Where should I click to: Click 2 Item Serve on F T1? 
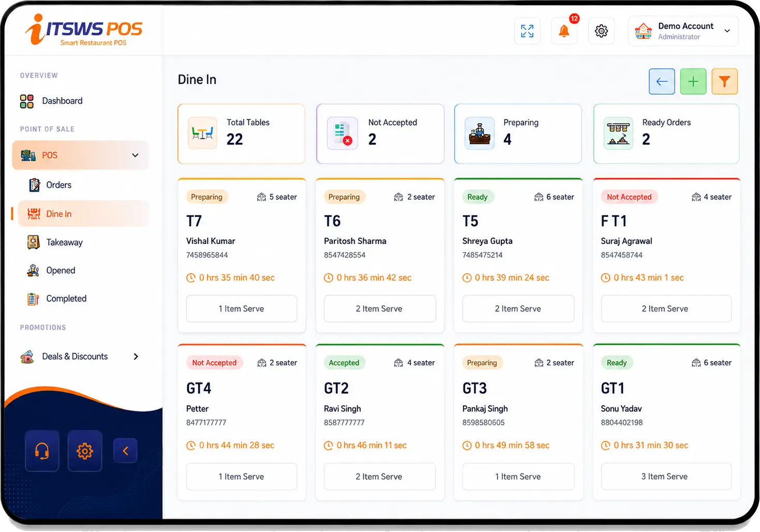[666, 308]
